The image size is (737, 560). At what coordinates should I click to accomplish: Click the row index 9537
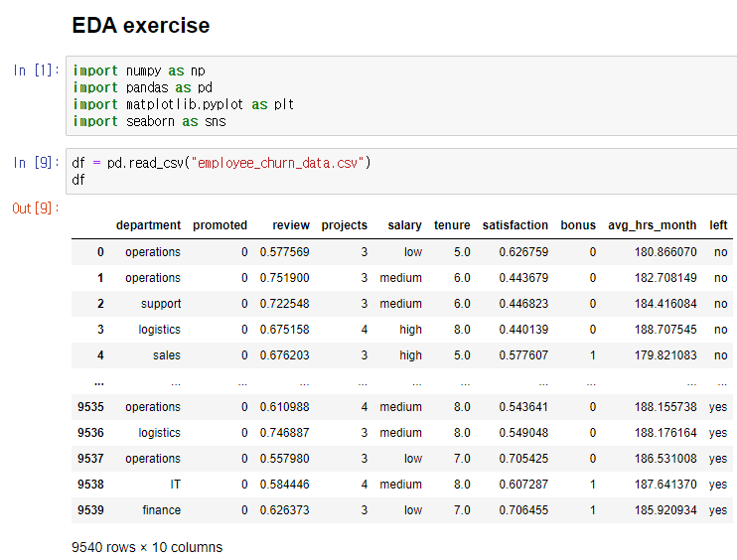(x=90, y=459)
